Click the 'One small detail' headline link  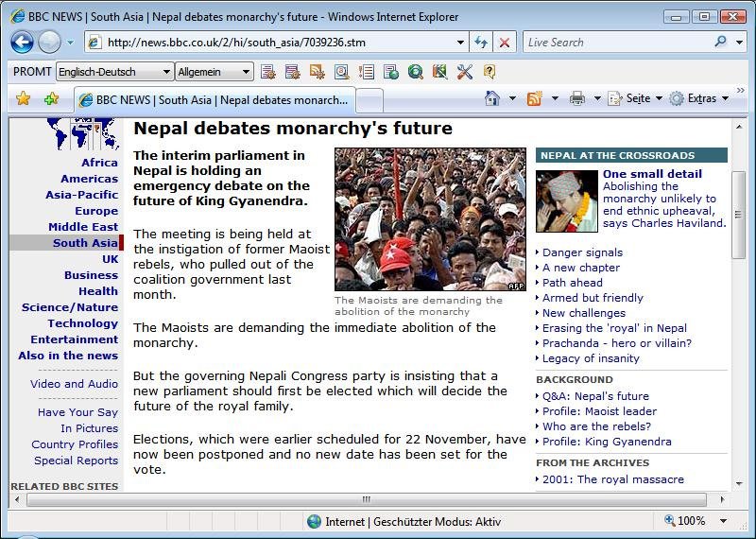[x=652, y=174]
